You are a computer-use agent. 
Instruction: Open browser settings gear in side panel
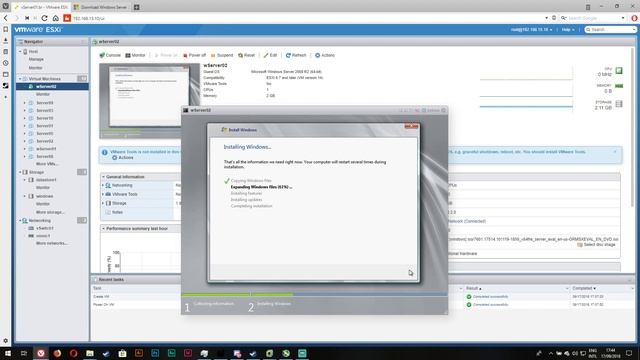(x=6, y=340)
